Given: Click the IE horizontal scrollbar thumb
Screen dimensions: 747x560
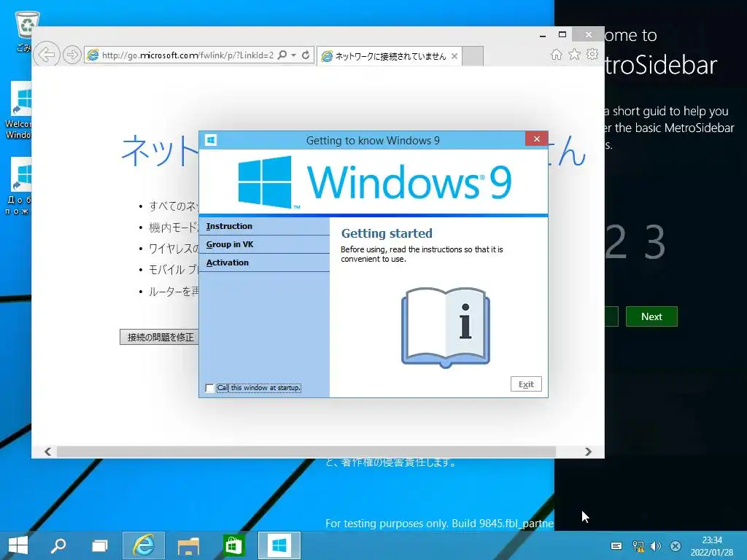Looking at the screenshot, I should tap(306, 451).
